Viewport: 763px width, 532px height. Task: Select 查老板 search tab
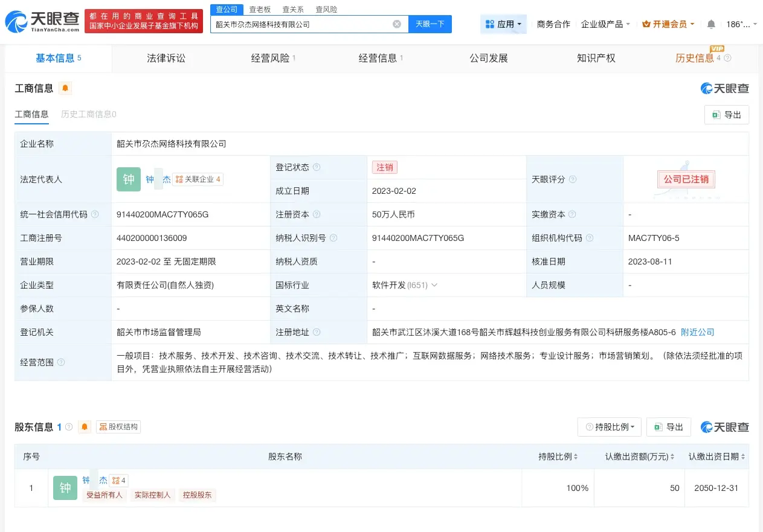coord(260,9)
